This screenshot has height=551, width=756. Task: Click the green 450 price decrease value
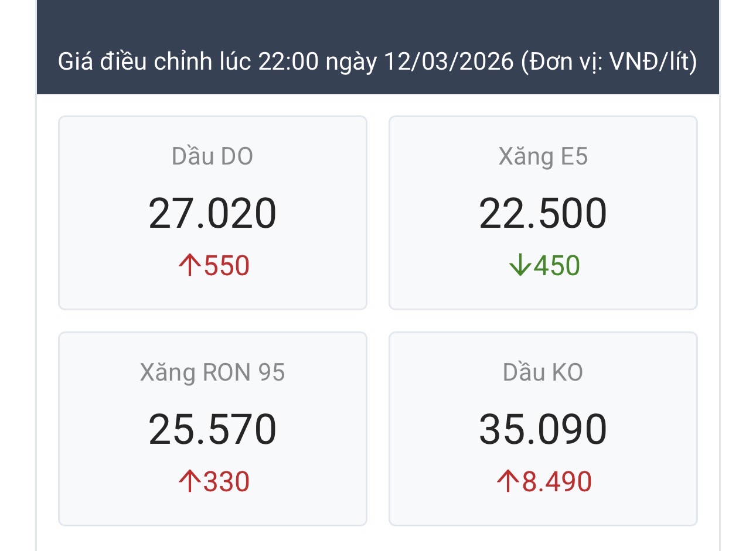pyautogui.click(x=557, y=266)
